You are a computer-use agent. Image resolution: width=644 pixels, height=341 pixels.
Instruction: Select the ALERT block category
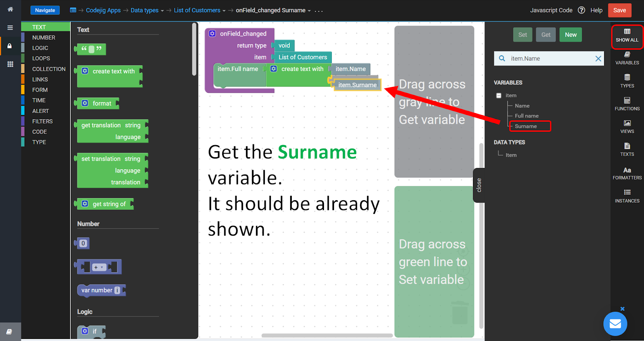(x=45, y=111)
